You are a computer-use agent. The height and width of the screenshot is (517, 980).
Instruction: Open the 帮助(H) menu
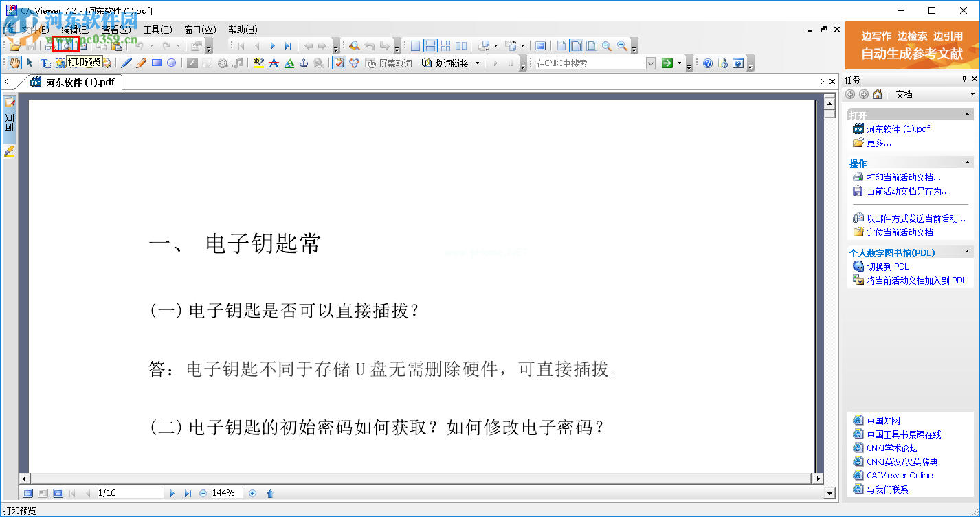click(243, 30)
